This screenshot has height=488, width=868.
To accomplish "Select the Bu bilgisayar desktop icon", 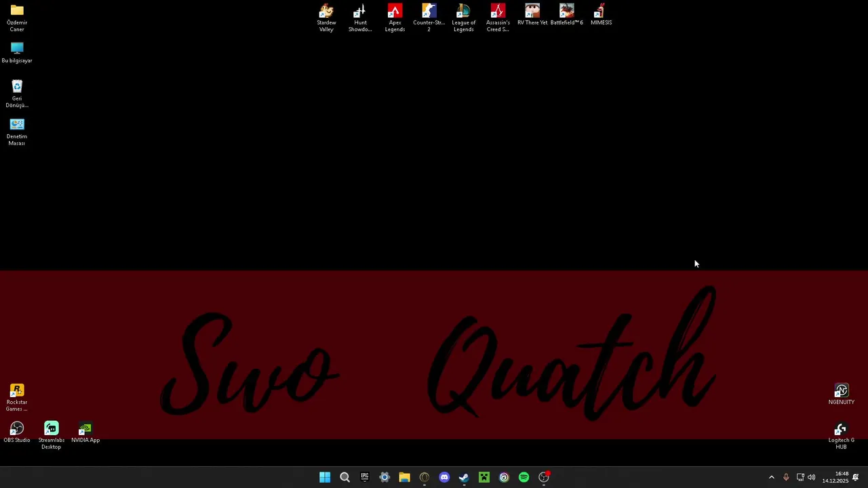I will [x=17, y=53].
